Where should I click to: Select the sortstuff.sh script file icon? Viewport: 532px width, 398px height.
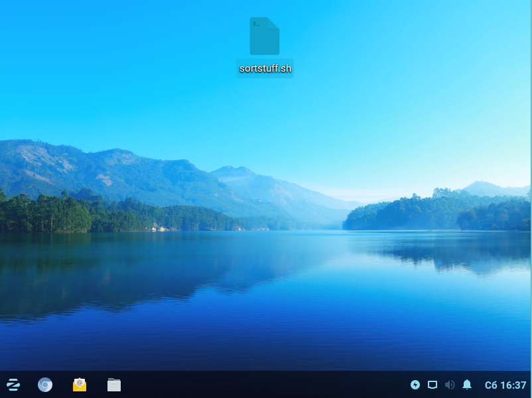(265, 36)
